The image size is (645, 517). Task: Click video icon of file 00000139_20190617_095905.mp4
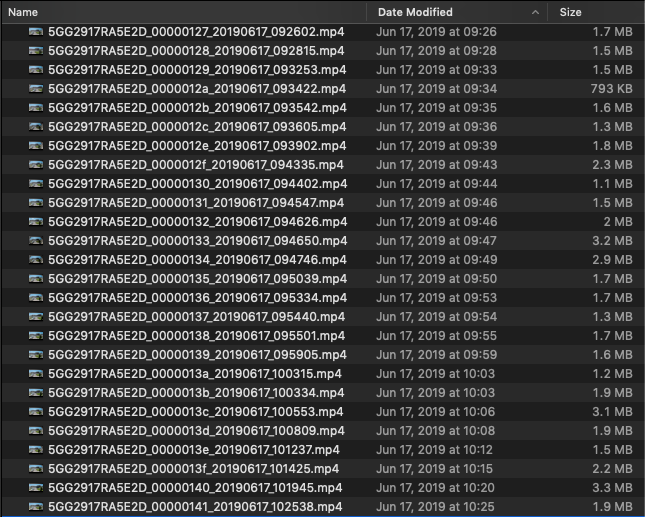click(x=36, y=355)
